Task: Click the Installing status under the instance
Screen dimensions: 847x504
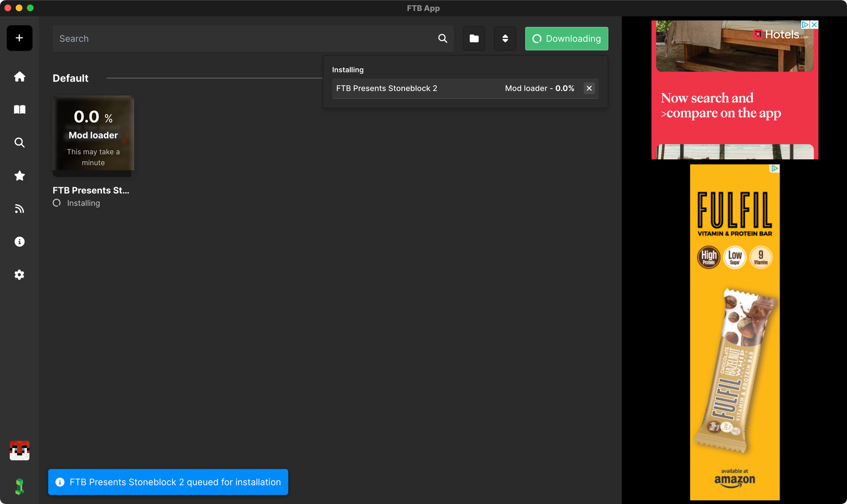Action: click(83, 203)
